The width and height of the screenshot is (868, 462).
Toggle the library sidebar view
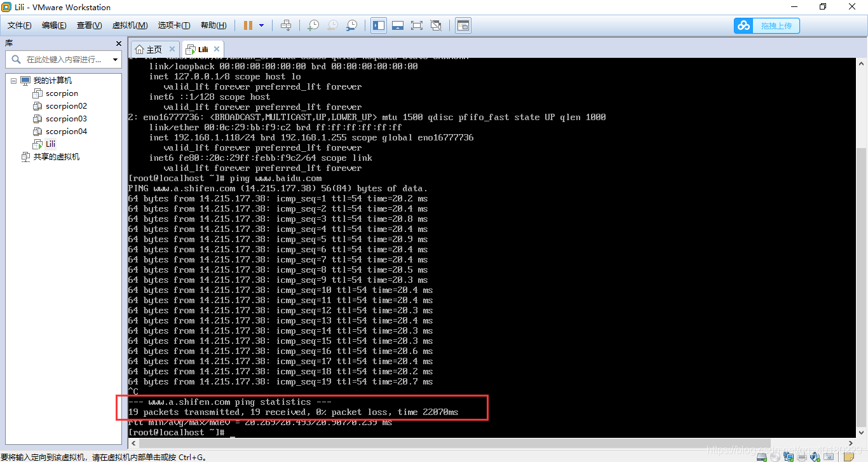click(x=379, y=25)
